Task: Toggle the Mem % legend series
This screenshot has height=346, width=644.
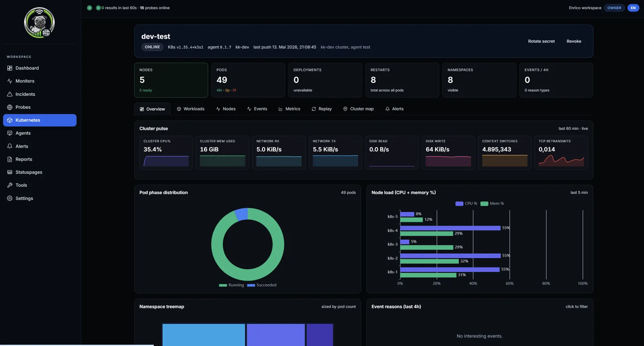Action: pos(492,204)
